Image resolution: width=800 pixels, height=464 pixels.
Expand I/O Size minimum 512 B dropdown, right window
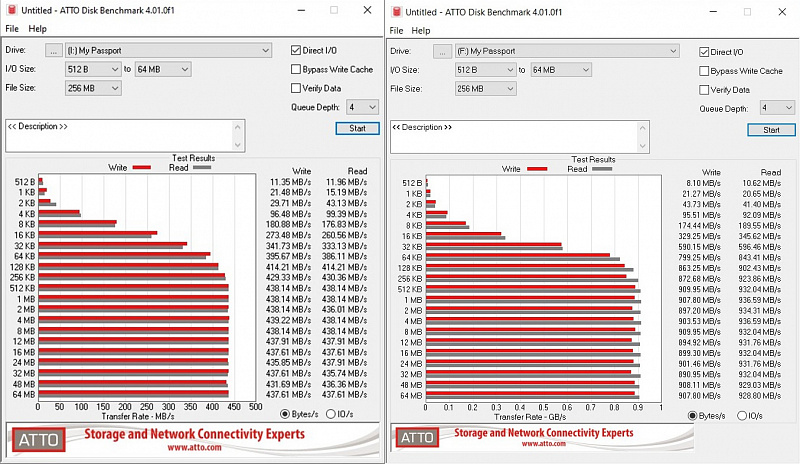click(485, 70)
